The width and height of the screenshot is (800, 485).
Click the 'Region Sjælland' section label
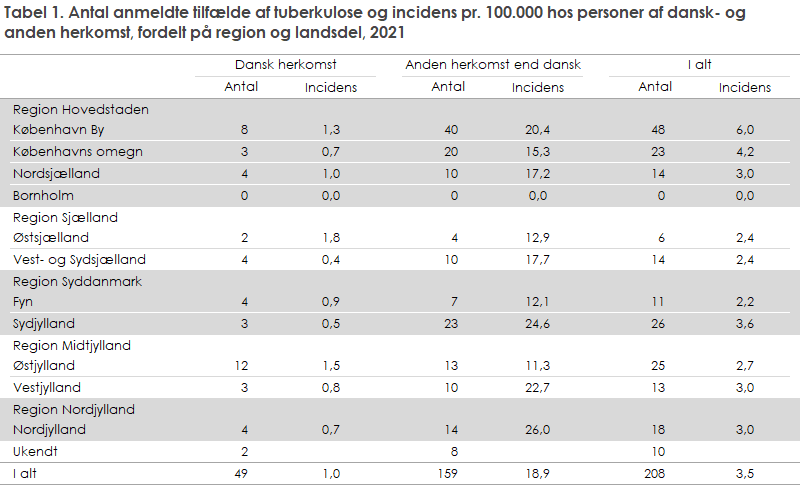(x=65, y=218)
